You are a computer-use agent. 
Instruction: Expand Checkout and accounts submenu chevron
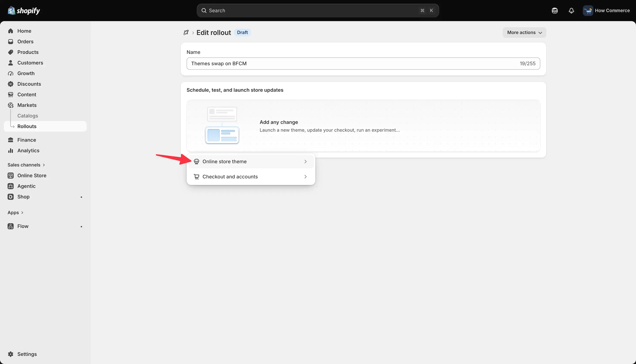[305, 177]
